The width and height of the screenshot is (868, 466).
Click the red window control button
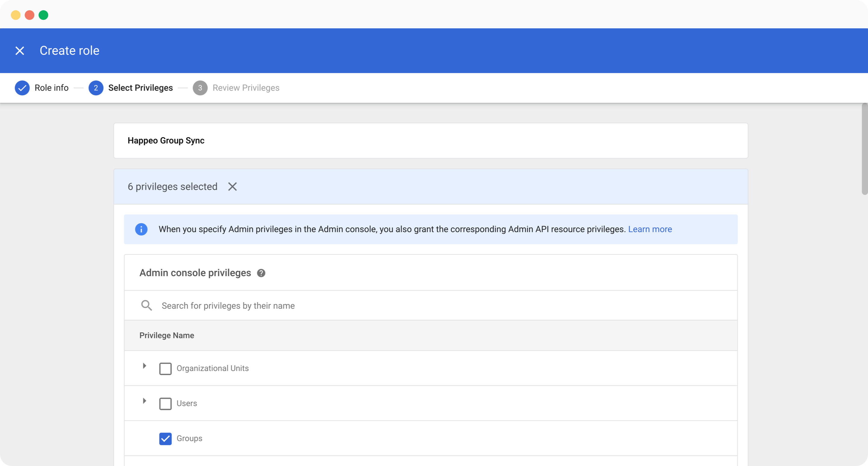[x=30, y=15]
